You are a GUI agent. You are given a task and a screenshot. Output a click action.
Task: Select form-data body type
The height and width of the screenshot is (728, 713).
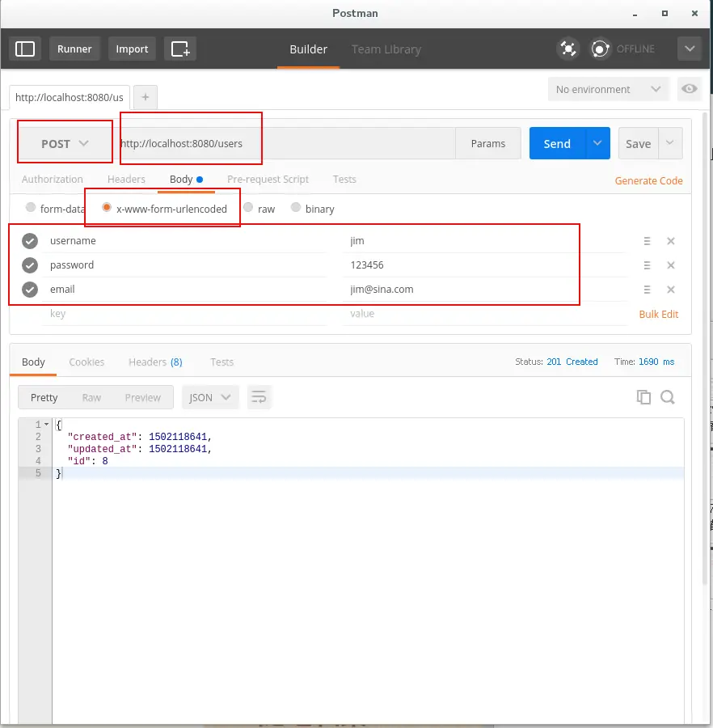coord(31,208)
